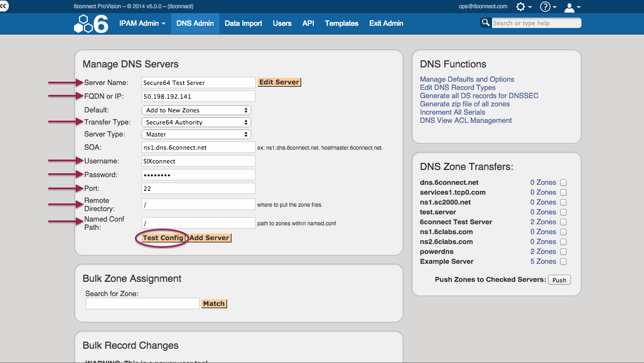The image size is (644, 363).
Task: Go to the Users tab
Action: [282, 24]
